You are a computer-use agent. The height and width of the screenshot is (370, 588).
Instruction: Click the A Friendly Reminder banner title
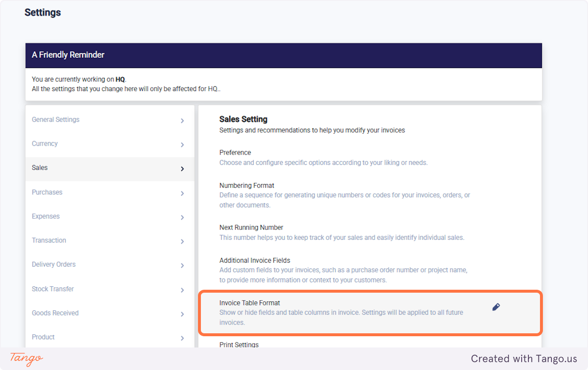68,55
